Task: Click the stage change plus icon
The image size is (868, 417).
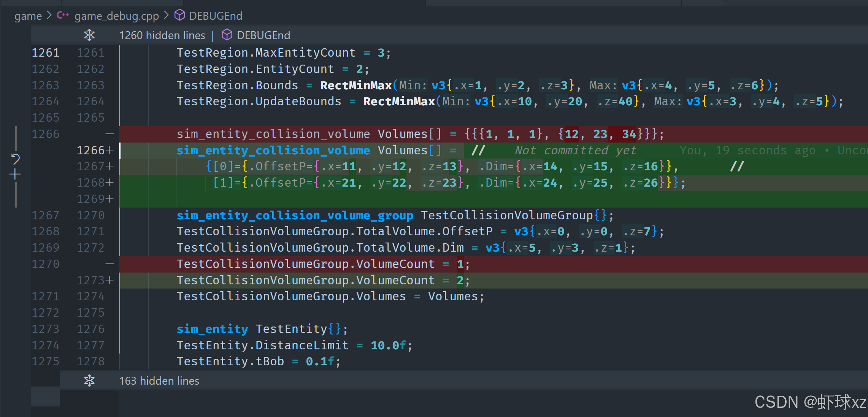Action: click(x=15, y=174)
